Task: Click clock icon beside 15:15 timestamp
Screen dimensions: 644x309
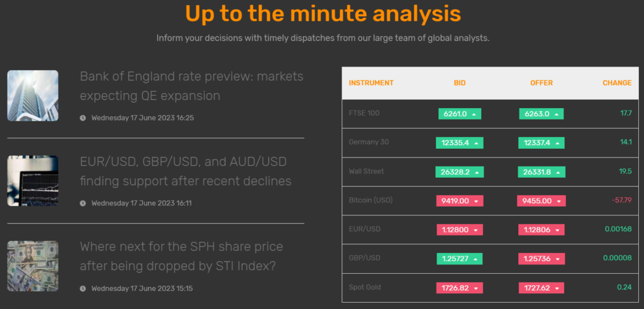Action: (x=83, y=288)
